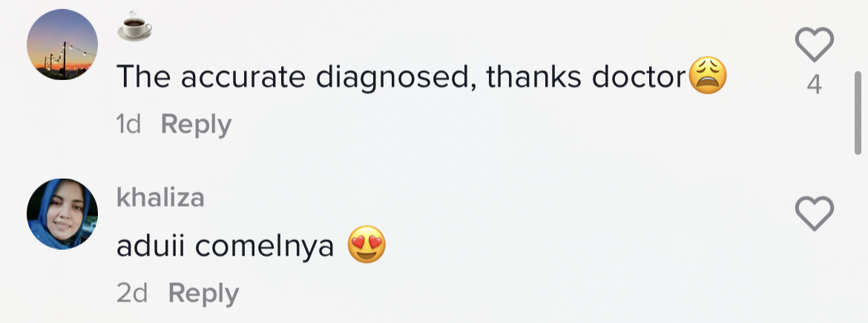This screenshot has height=323, width=868.
Task: Open khaliza's profile picture avatar
Action: click(62, 213)
